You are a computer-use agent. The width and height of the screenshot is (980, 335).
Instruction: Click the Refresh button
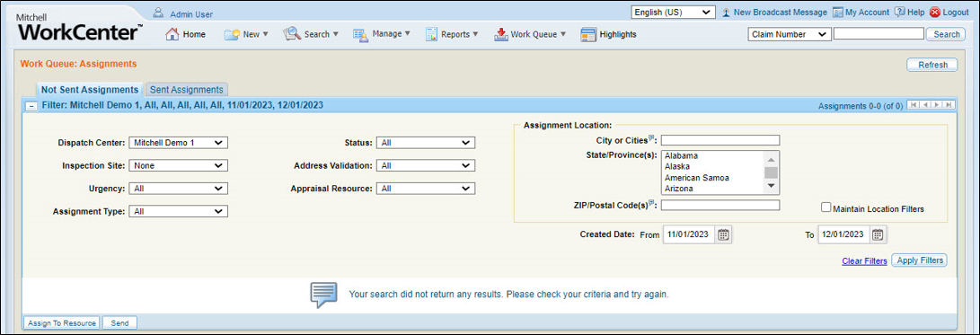[931, 65]
